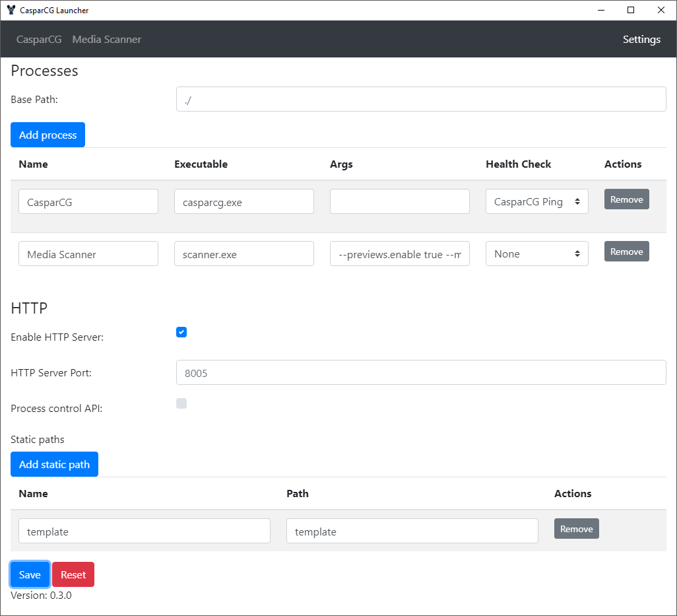
Task: Click the Executable column header
Action: click(x=201, y=164)
